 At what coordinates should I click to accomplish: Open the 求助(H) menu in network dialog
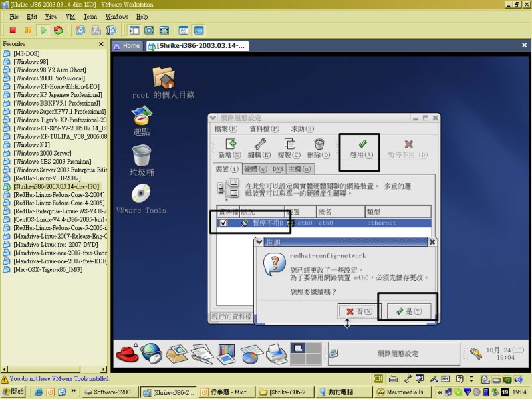tap(303, 129)
